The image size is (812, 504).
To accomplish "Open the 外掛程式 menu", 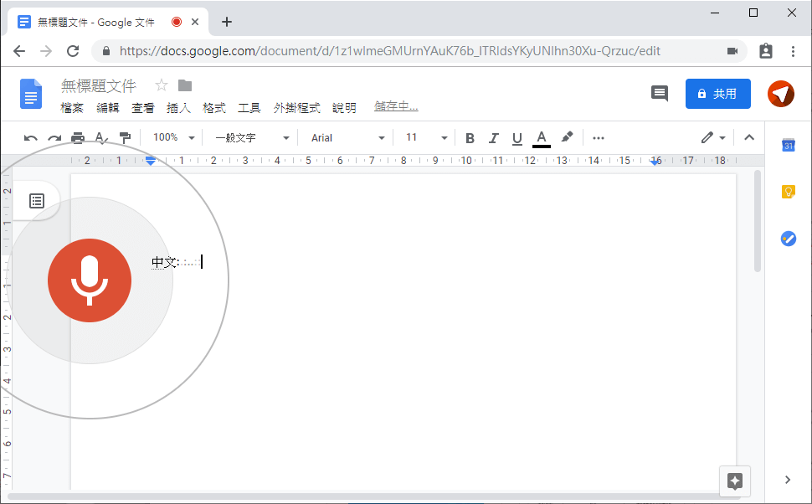I will pos(296,108).
